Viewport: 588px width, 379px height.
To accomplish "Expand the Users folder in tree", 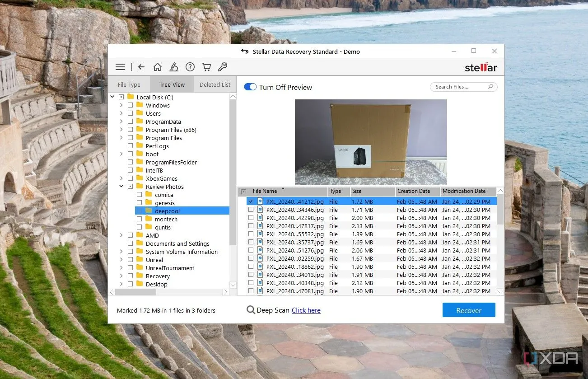I will point(121,113).
